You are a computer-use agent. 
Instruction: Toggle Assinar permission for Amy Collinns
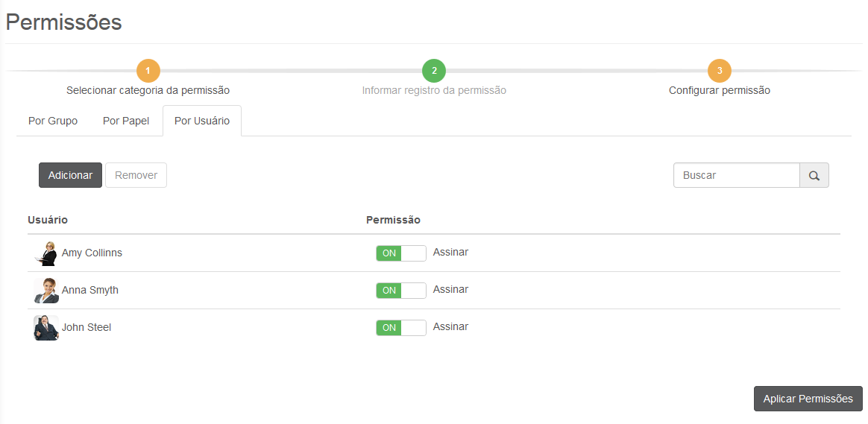point(401,253)
